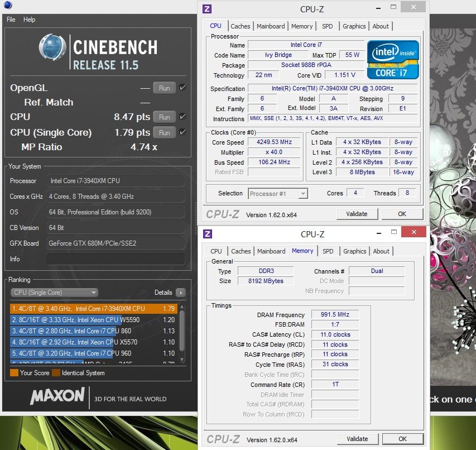
Task: Toggle the CPU (Single Core) test checkbox
Action: click(x=182, y=132)
